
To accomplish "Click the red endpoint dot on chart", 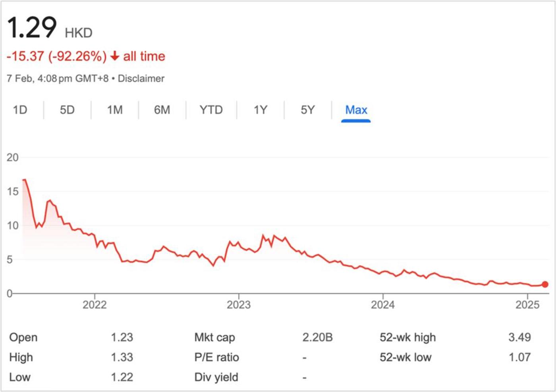I will click(x=545, y=284).
